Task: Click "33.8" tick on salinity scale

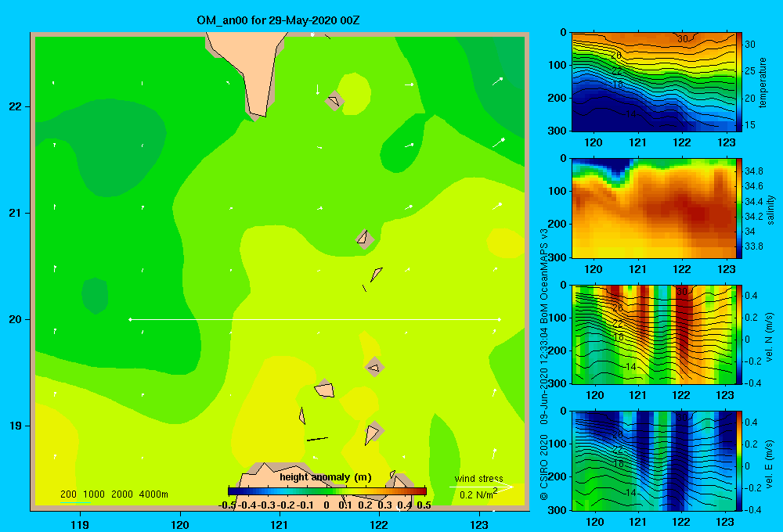Action: pos(754,246)
